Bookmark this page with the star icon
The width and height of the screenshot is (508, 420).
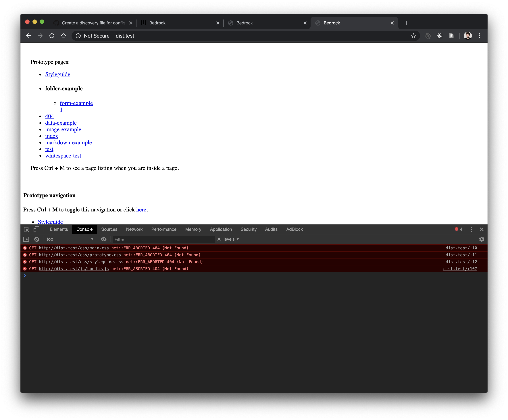coord(413,36)
